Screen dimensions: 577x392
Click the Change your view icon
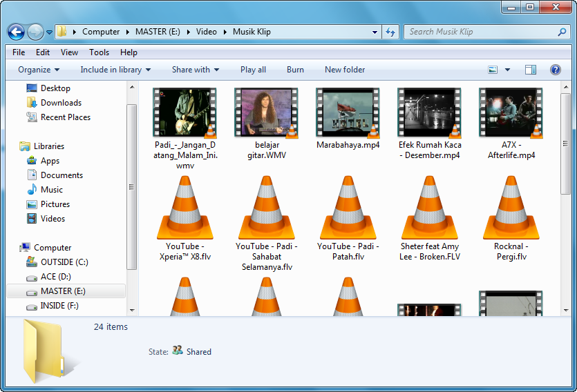[493, 70]
